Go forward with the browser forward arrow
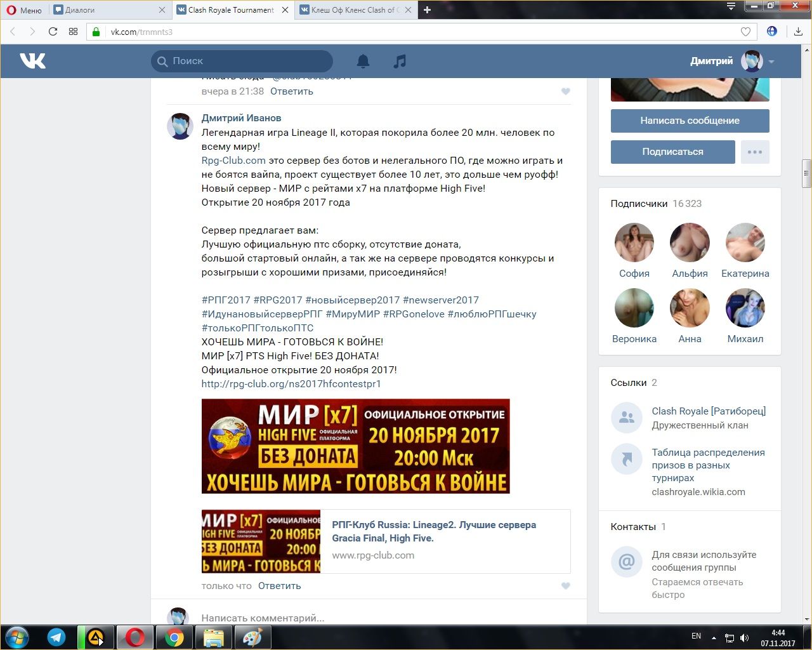The height and width of the screenshot is (650, 812). coord(32,32)
